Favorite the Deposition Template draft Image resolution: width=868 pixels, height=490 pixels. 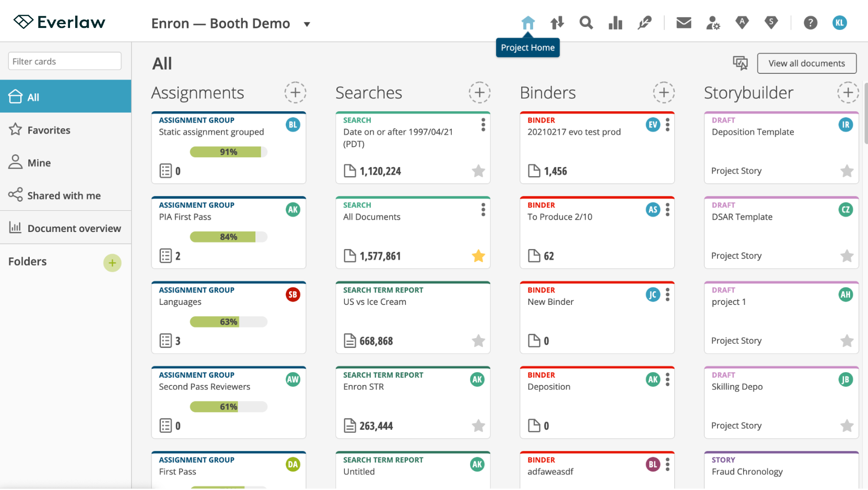coord(847,171)
